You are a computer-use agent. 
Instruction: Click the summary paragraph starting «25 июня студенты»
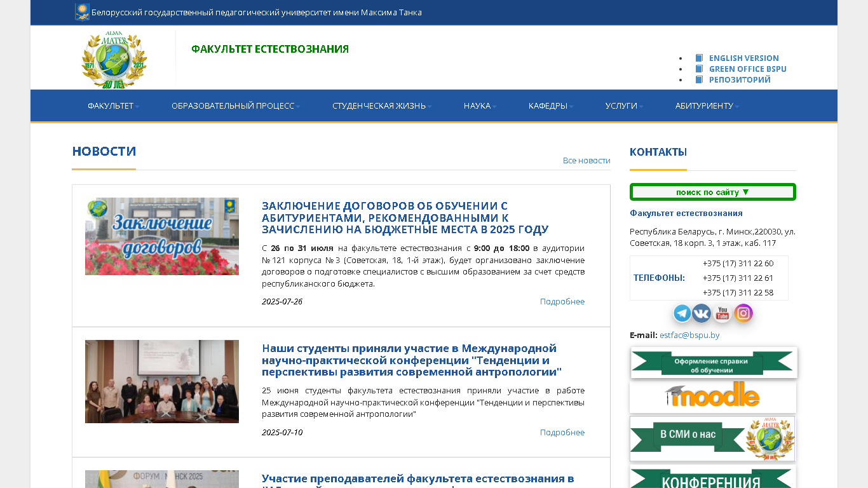click(423, 402)
